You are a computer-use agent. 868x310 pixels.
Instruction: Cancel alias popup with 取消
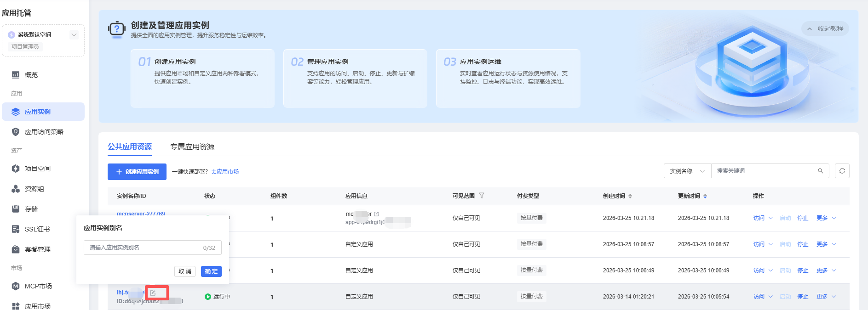[185, 271]
